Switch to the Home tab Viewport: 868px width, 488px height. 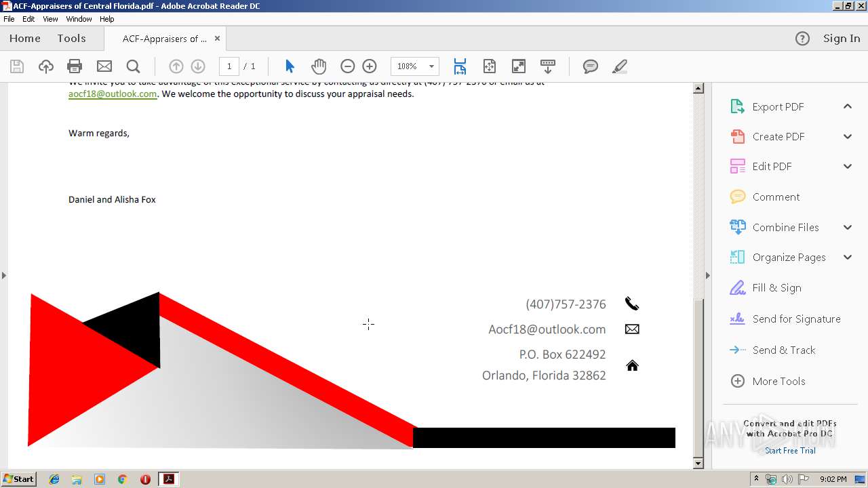25,39
